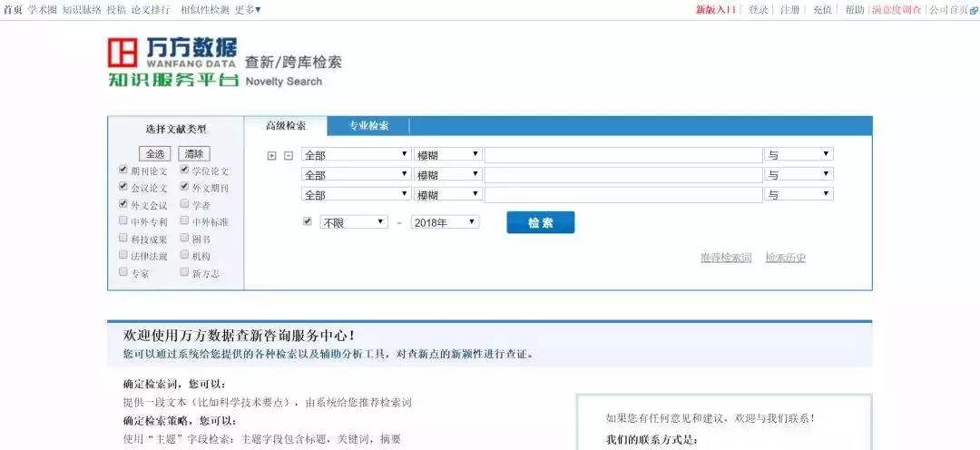Open the 不限 start year dropdown
980x450 pixels.
[354, 222]
